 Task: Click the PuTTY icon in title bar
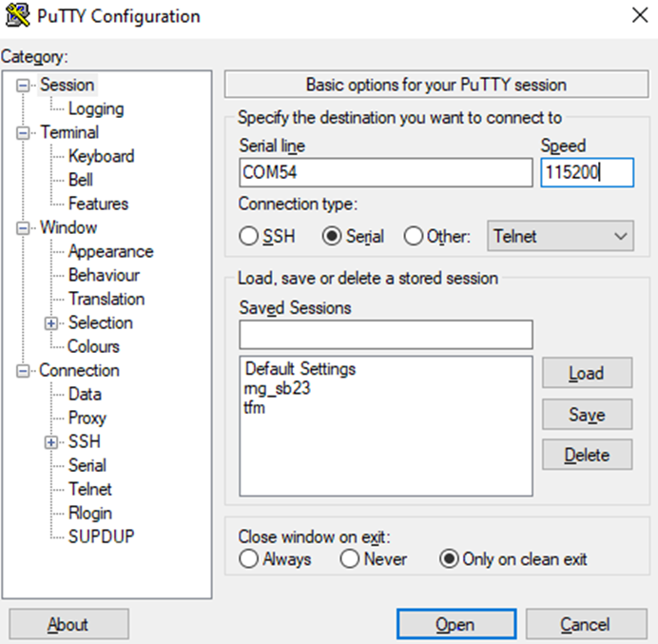tap(18, 16)
